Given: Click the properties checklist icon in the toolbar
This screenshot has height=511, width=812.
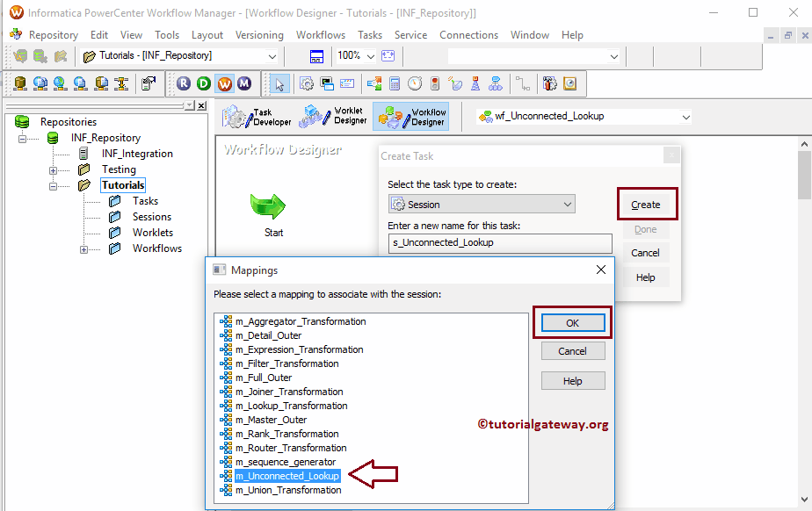Looking at the screenshot, I should click(x=149, y=83).
